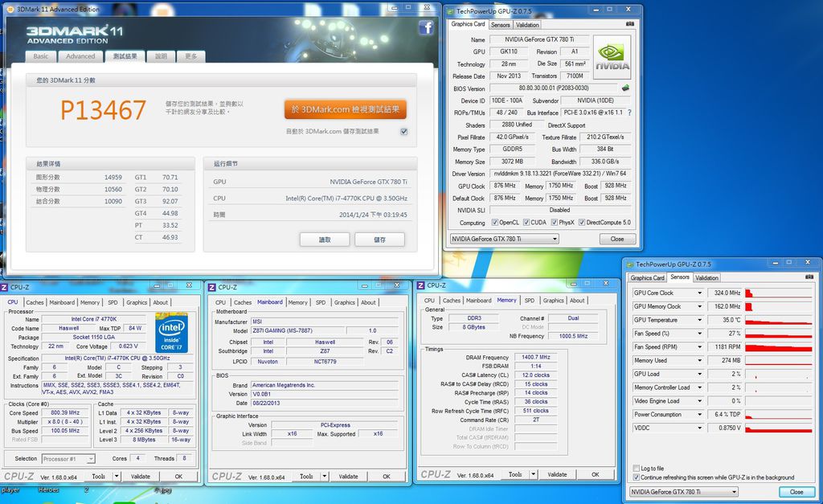
Task: Click Tools button in CPU-Z Memory window
Action: (x=515, y=474)
